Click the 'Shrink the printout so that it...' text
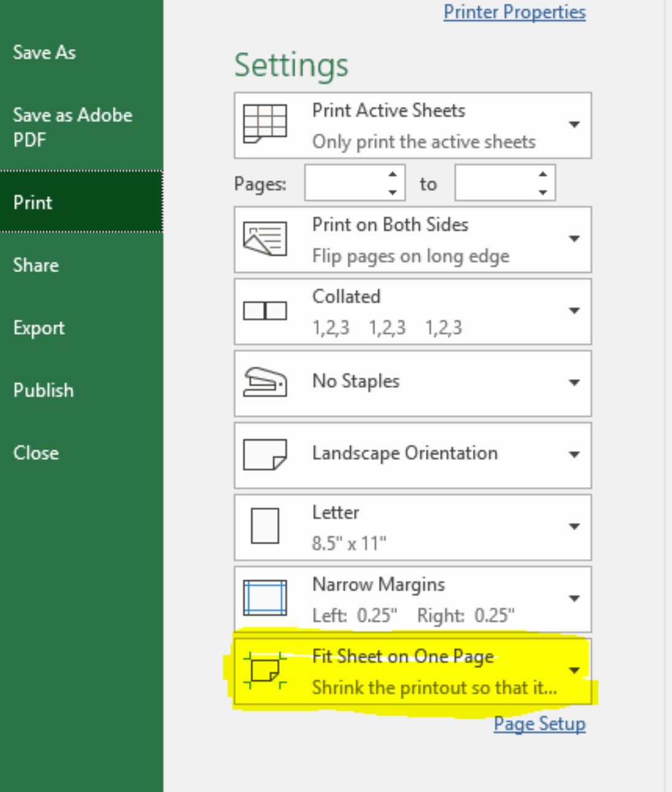 click(x=435, y=688)
